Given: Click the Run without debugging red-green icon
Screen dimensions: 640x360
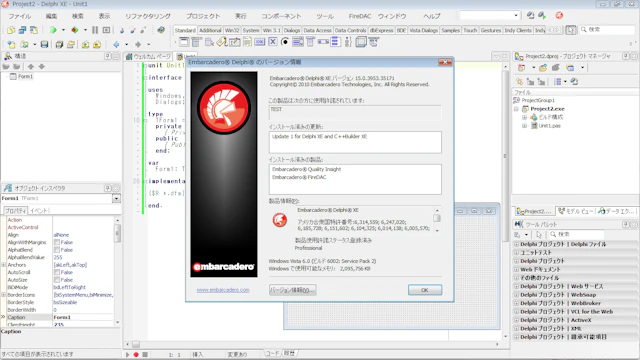Looking at the screenshot, I should (75, 30).
